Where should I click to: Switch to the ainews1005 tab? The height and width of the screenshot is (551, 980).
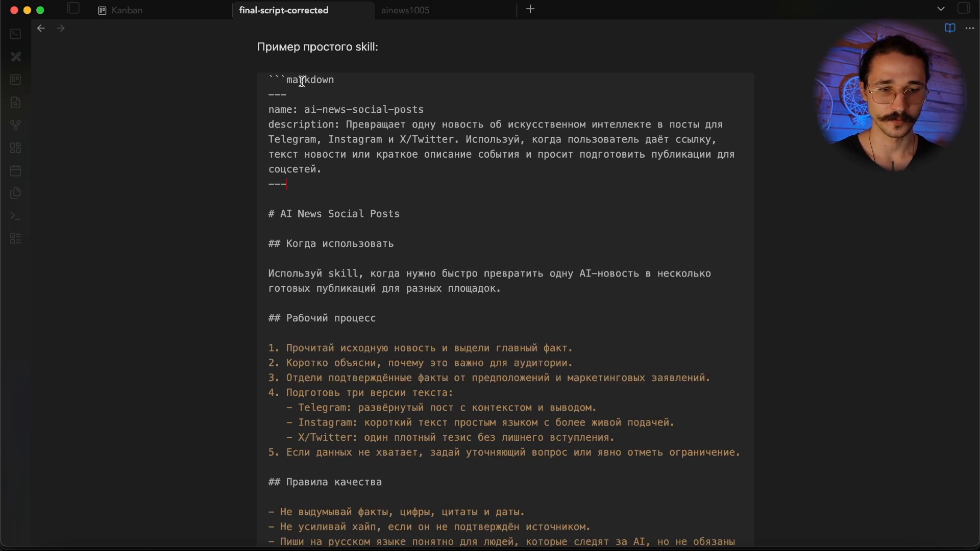(405, 10)
